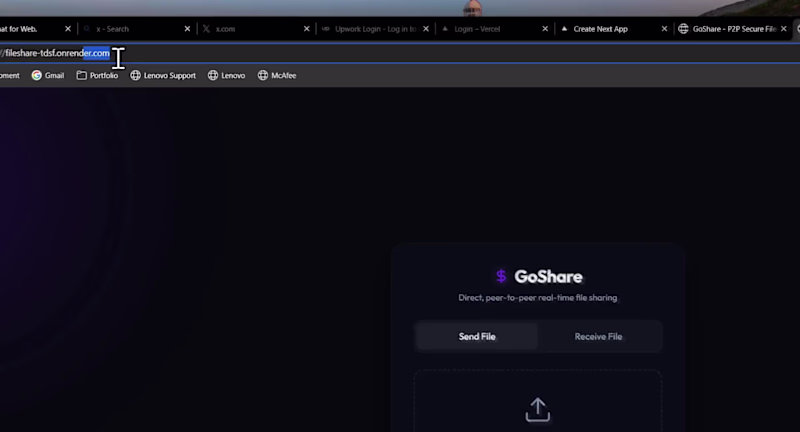Open the McAfee bookmark

point(277,75)
